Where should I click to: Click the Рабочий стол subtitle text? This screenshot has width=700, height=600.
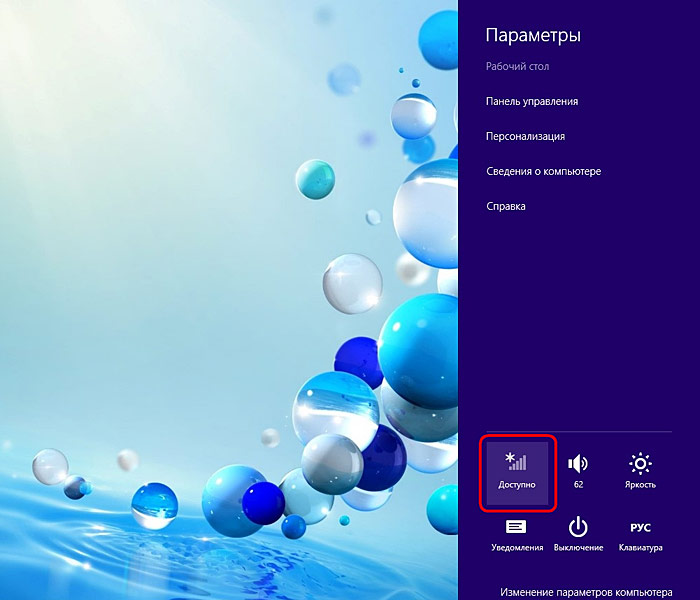pos(517,67)
